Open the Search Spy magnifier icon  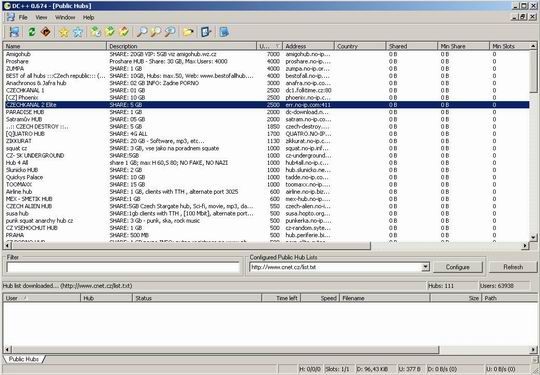[170, 32]
